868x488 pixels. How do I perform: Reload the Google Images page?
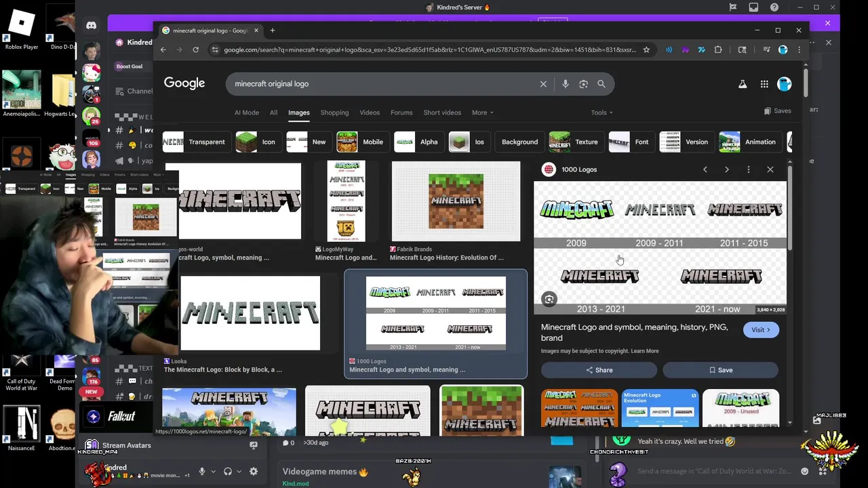195,49
